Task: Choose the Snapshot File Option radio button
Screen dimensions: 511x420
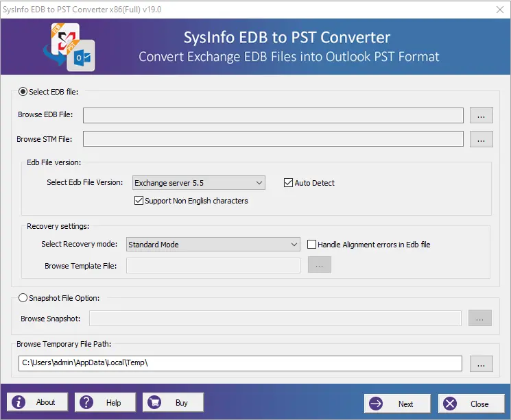Action: point(23,298)
